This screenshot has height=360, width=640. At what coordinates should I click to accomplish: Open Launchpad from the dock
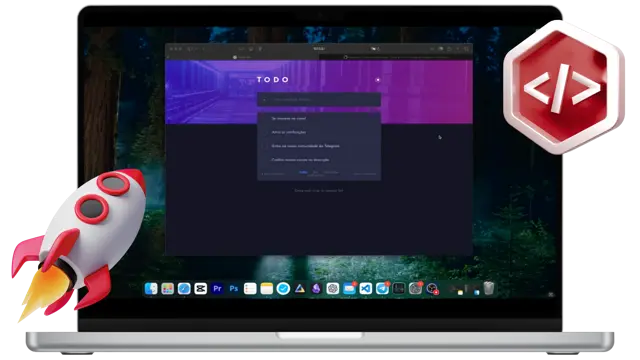click(167, 289)
